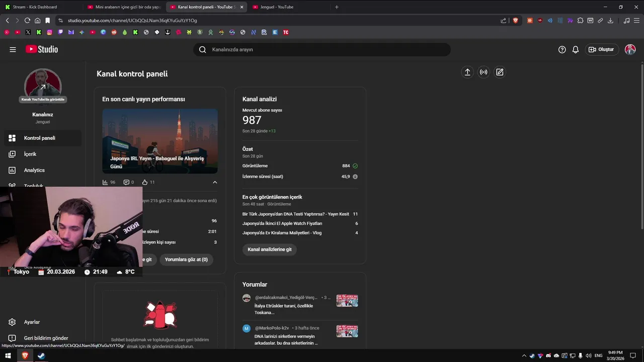Open the Brave main menu icon
Screen dimensions: 644x362
coord(637,21)
